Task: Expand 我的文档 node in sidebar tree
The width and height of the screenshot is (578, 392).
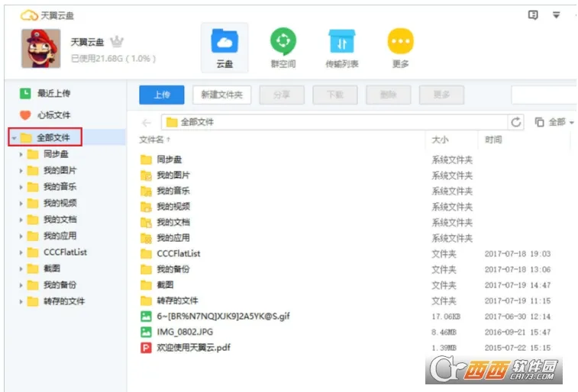Action: pyautogui.click(x=21, y=220)
